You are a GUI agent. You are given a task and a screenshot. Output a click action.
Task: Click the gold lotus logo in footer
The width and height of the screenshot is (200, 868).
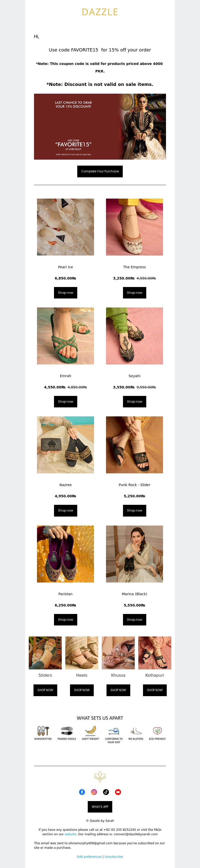pyautogui.click(x=100, y=777)
